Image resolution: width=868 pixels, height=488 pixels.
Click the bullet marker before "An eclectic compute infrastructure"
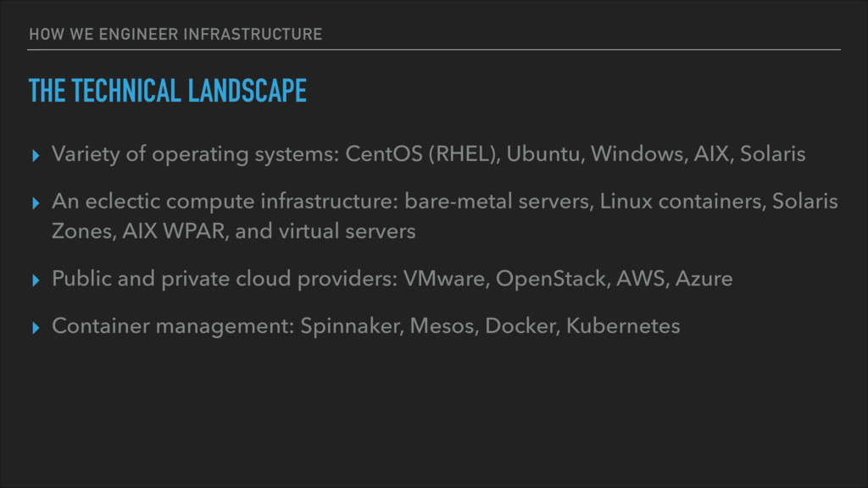point(35,202)
